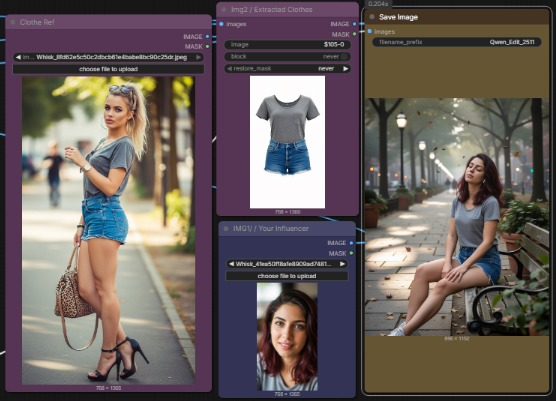The image size is (556, 401).
Task: Click Clothe Ref MASK output socket
Action: tap(208, 46)
